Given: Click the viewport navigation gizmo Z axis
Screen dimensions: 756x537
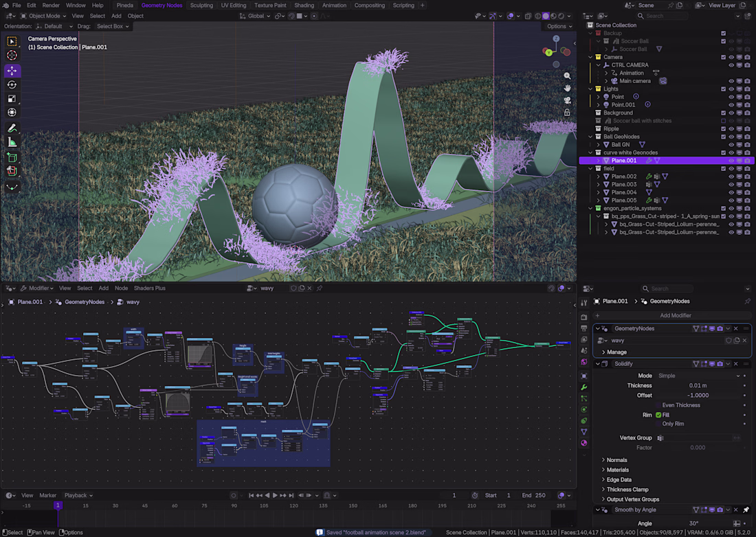Looking at the screenshot, I should tap(556, 38).
